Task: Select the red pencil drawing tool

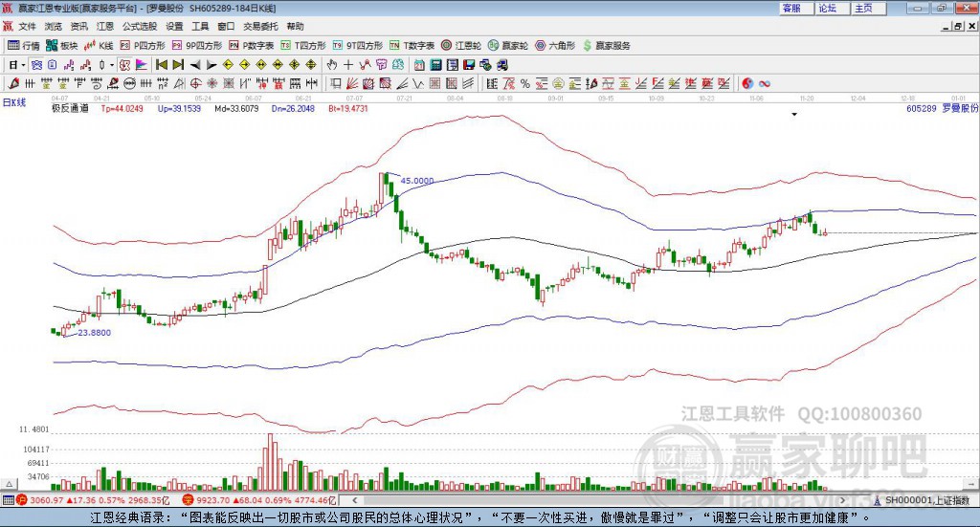Action: tap(13, 83)
